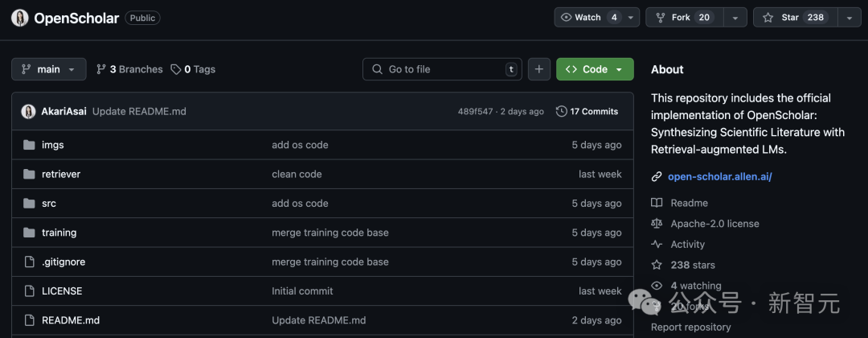Open the 0 Tags link
Image resolution: width=868 pixels, height=338 pixels.
(193, 69)
